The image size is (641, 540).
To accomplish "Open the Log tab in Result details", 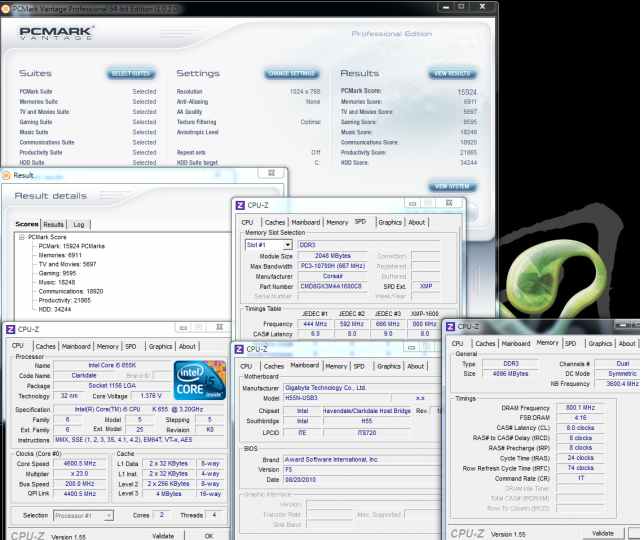I will (x=78, y=224).
